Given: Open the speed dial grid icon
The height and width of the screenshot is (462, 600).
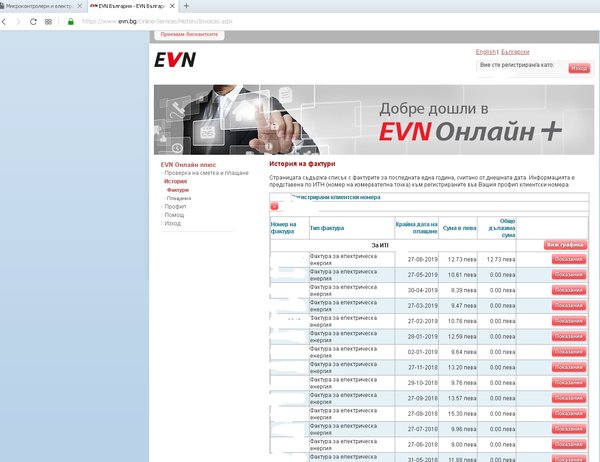Looking at the screenshot, I should (48, 22).
